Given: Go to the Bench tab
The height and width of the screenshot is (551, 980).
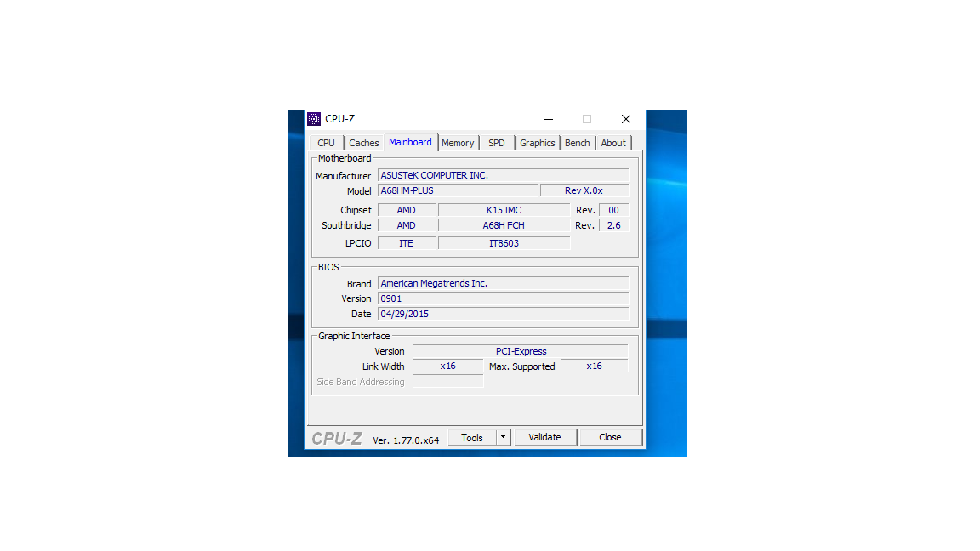Looking at the screenshot, I should click(577, 143).
